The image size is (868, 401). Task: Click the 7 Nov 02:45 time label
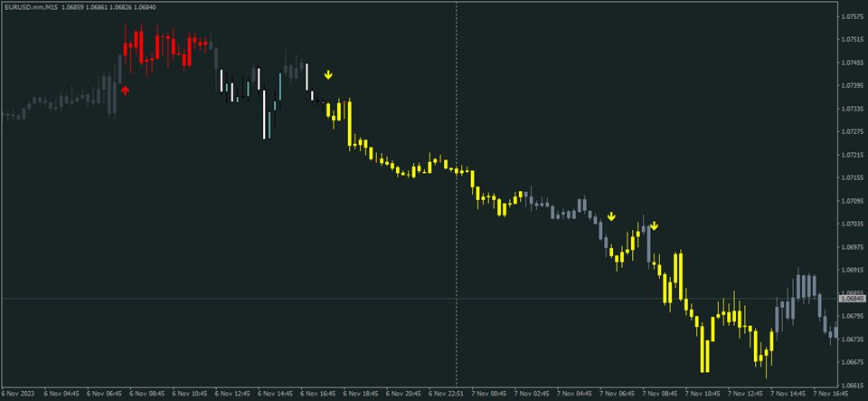tap(532, 394)
